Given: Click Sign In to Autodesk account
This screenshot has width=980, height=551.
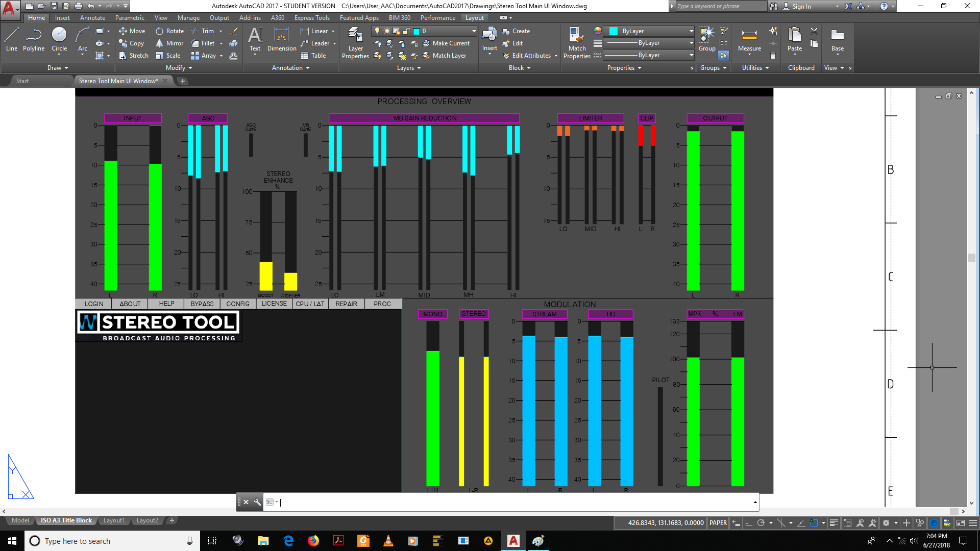Looking at the screenshot, I should coord(801,7).
